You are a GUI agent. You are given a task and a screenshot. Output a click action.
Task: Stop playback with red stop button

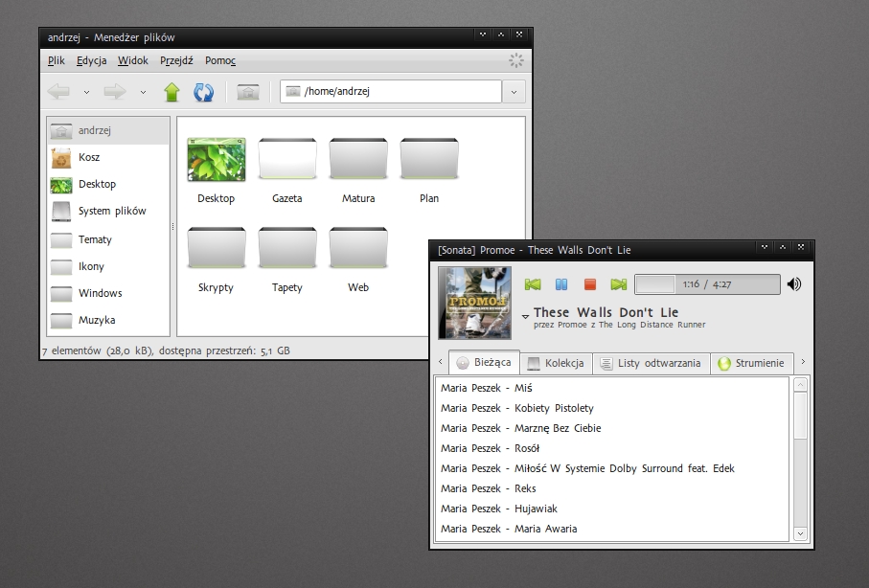click(x=589, y=284)
